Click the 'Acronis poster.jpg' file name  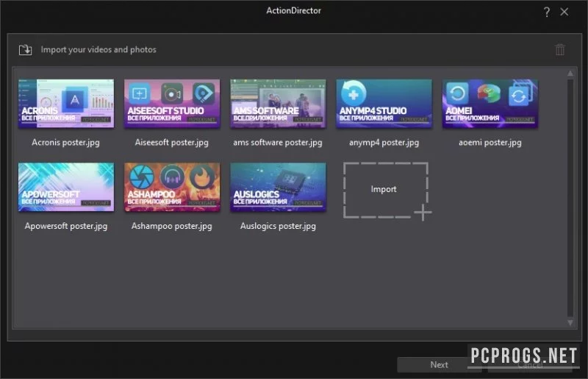pos(65,142)
